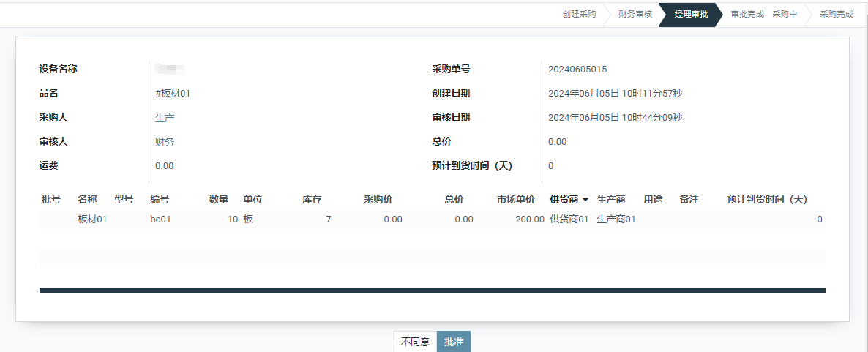Click the bc01 code cell
The height and width of the screenshot is (352, 868).
click(x=160, y=219)
